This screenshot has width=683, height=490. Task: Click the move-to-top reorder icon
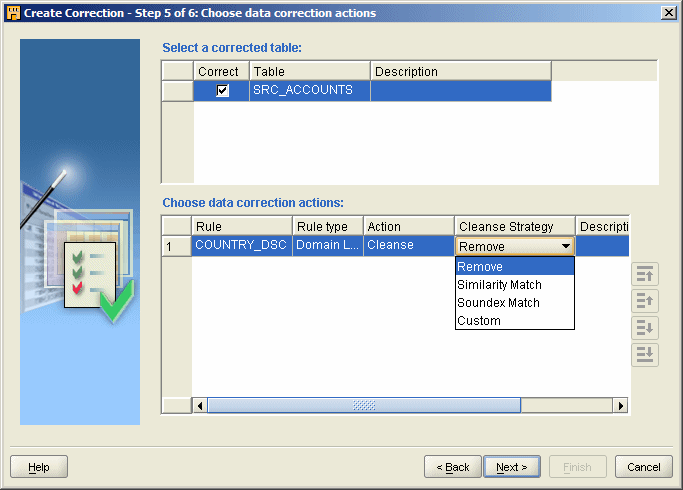(x=645, y=274)
